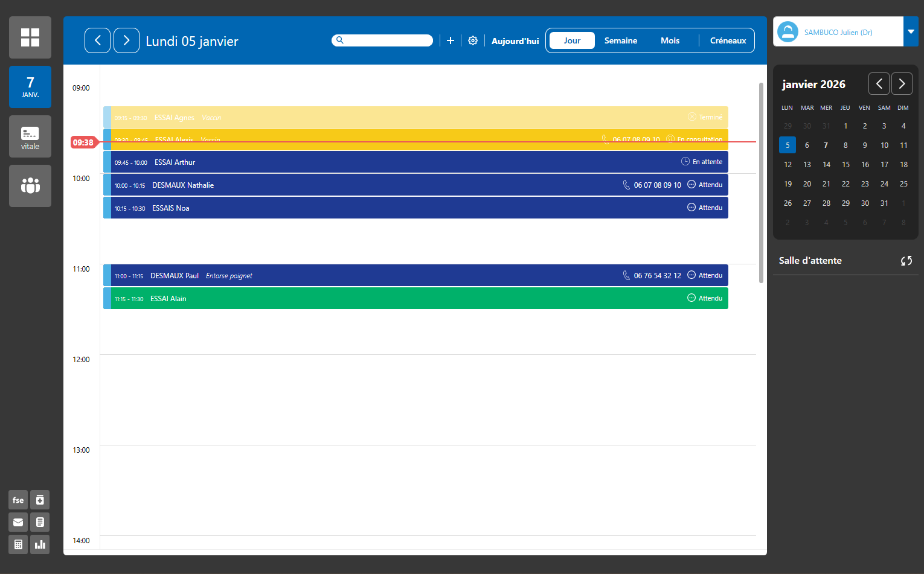Expand the SAMBUCO Julien user dropdown
This screenshot has width=924, height=574.
pos(911,32)
